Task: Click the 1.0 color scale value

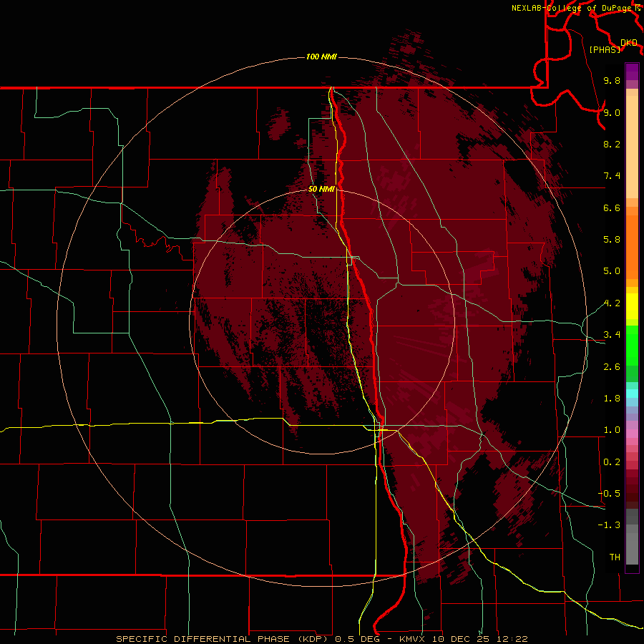Action: pos(612,430)
